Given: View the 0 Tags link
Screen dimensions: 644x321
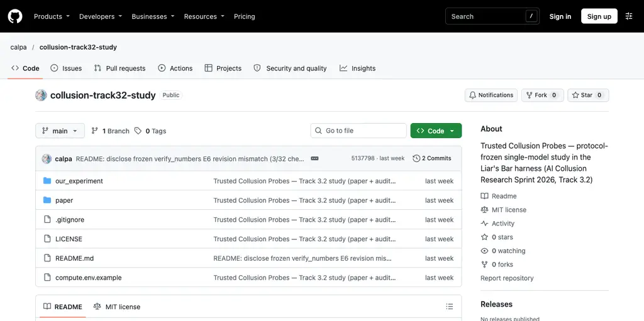Looking at the screenshot, I should pyautogui.click(x=150, y=131).
